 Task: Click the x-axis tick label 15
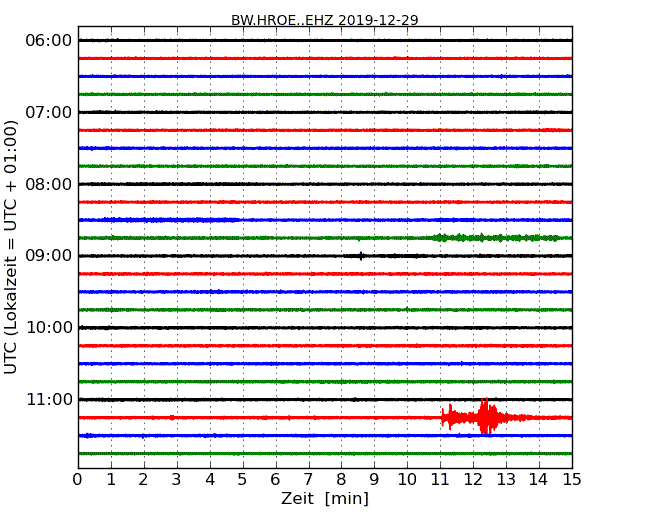point(572,479)
